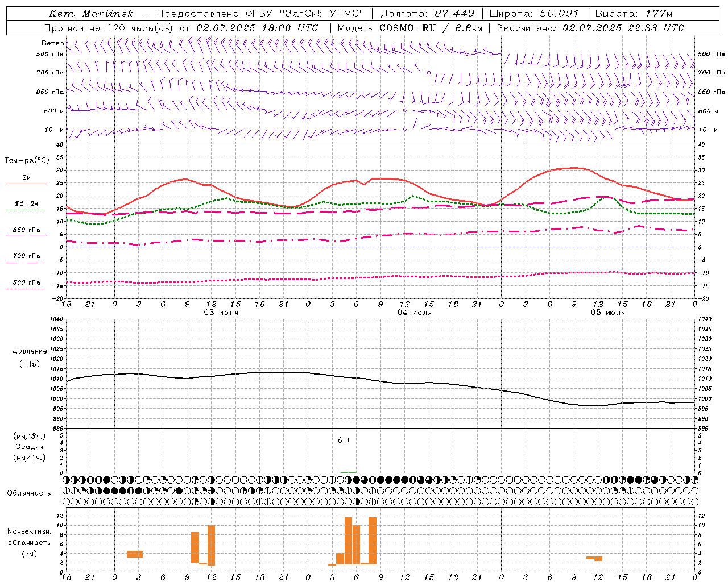Click the Давление pressure panel label

30,351
